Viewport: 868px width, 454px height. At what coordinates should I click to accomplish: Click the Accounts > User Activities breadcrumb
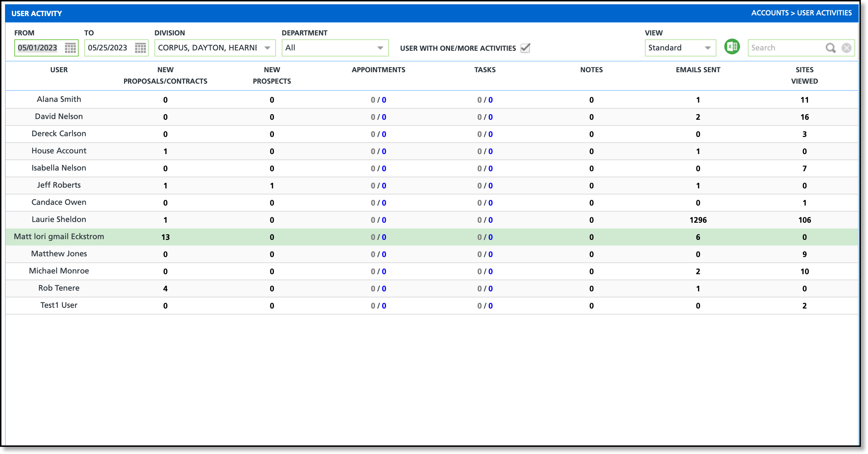click(801, 13)
